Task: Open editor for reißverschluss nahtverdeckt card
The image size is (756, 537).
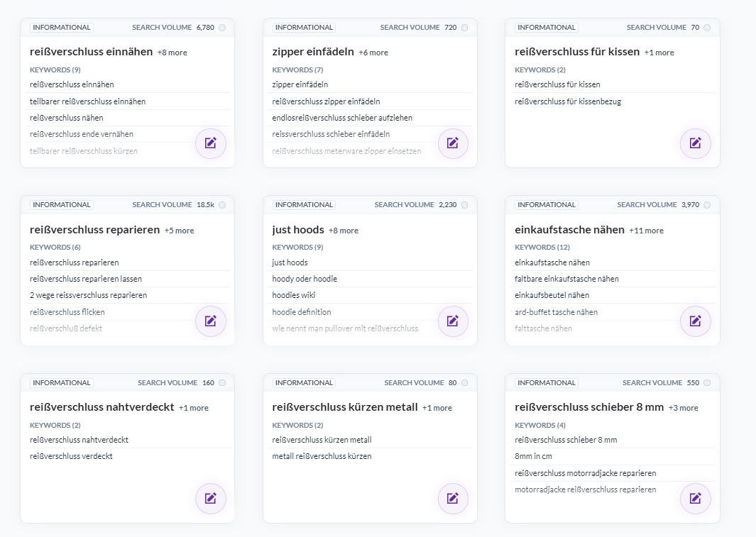Action: [x=211, y=499]
